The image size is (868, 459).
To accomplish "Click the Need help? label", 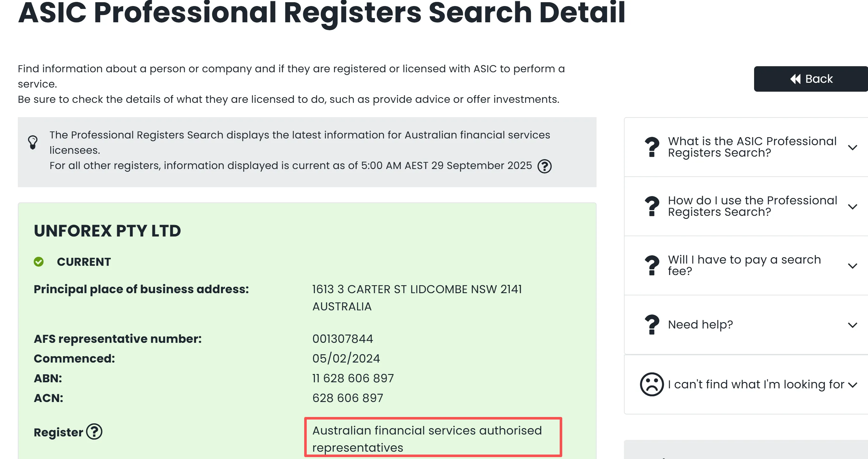I will 700,325.
